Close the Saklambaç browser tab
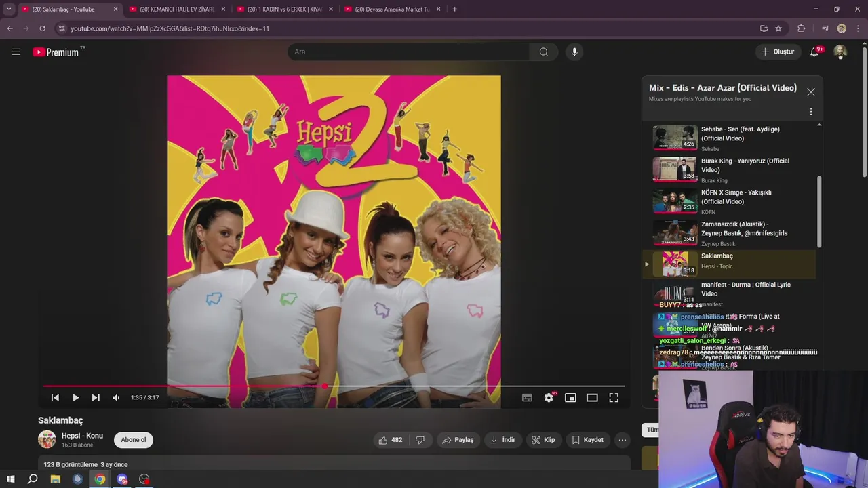 click(x=115, y=9)
